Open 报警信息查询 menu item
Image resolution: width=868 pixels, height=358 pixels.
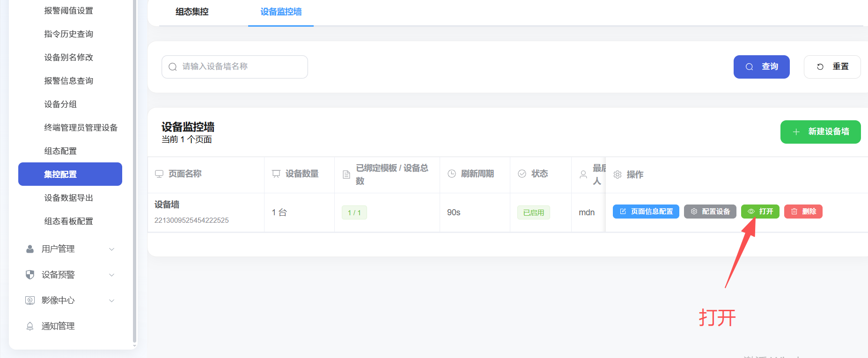(69, 80)
